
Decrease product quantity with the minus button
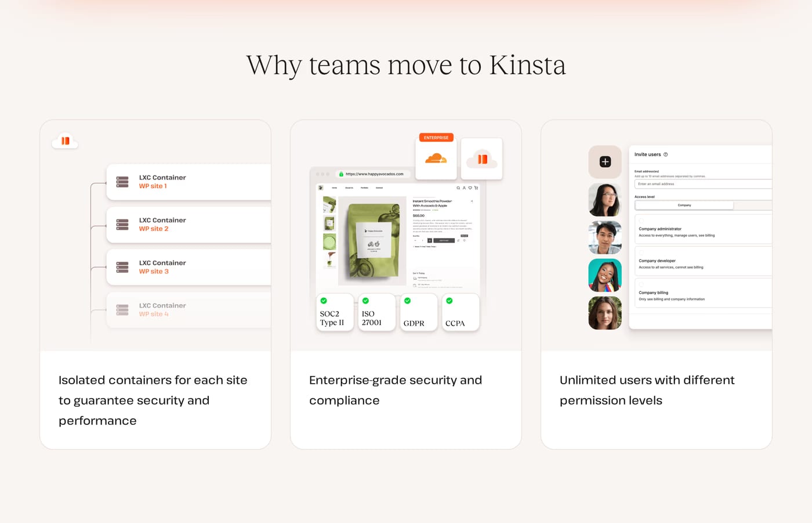(415, 240)
